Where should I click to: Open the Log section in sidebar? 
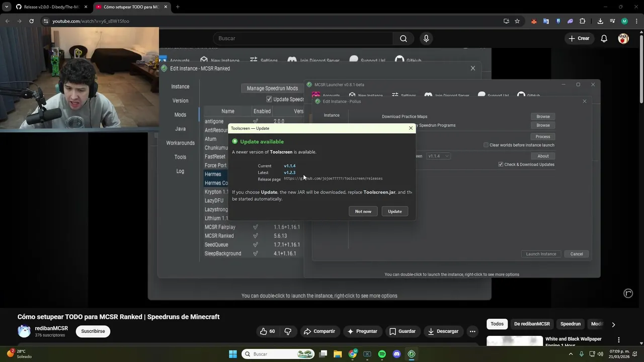tap(180, 171)
